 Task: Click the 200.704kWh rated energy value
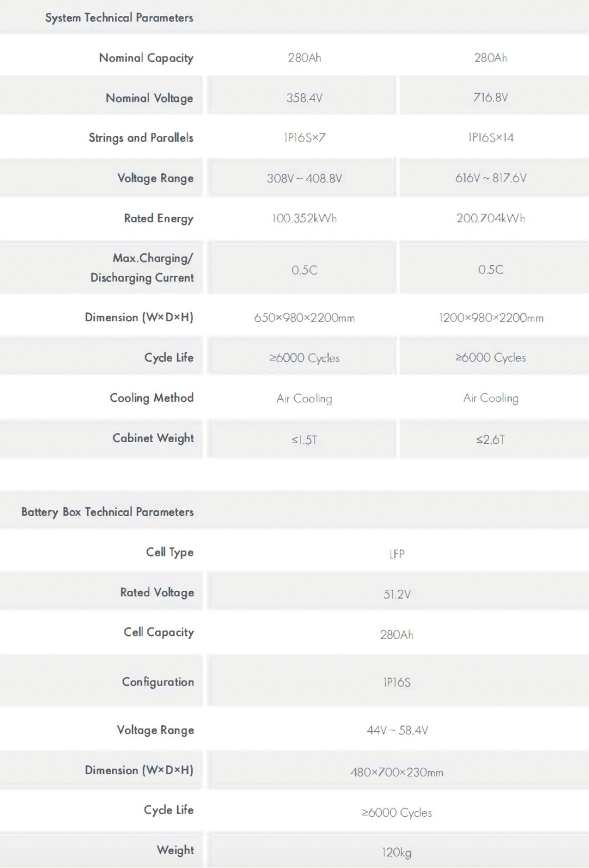pyautogui.click(x=490, y=218)
